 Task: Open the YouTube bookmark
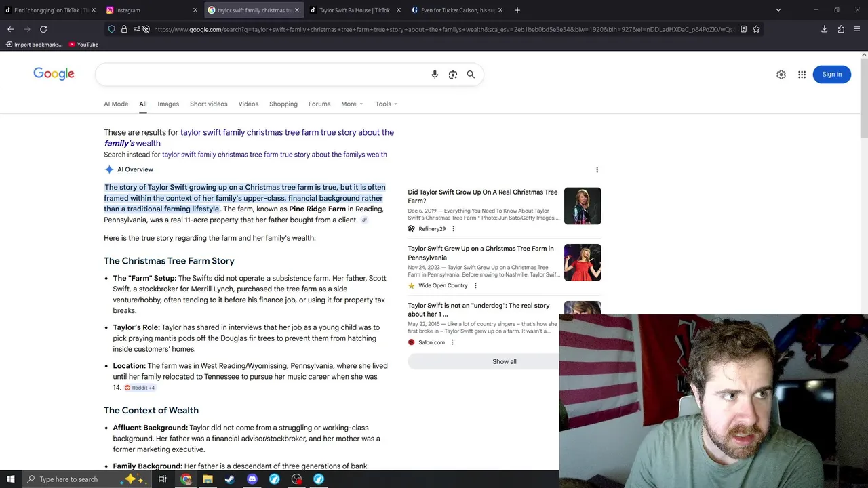pyautogui.click(x=83, y=45)
